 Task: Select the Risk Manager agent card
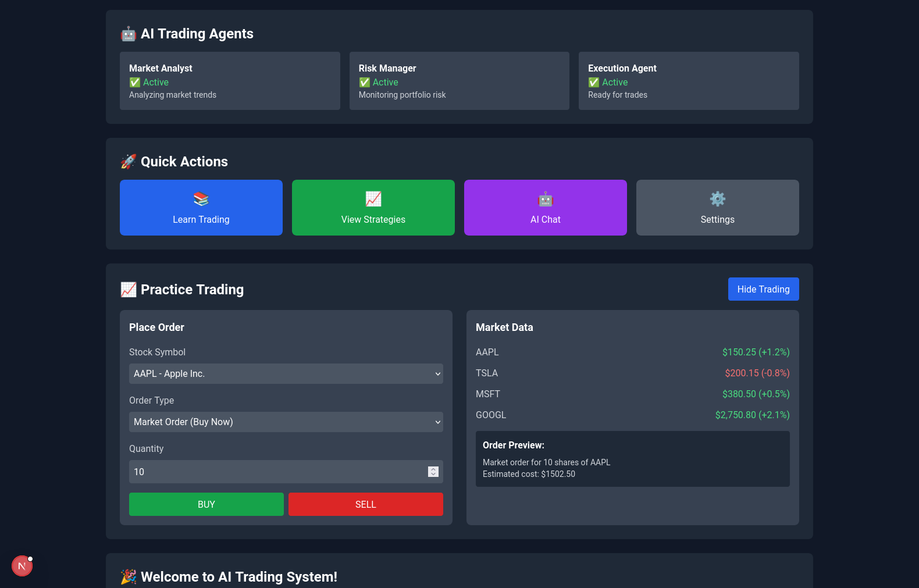pyautogui.click(x=459, y=81)
